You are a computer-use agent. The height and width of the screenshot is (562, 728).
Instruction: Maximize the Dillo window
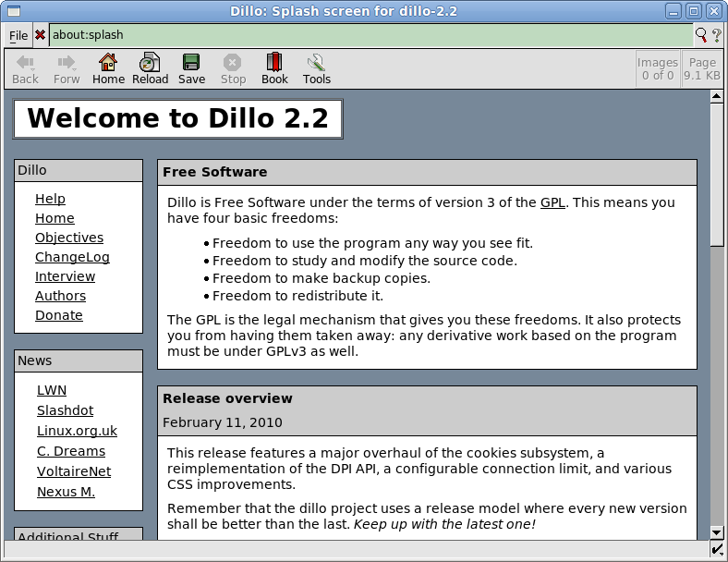[x=694, y=11]
